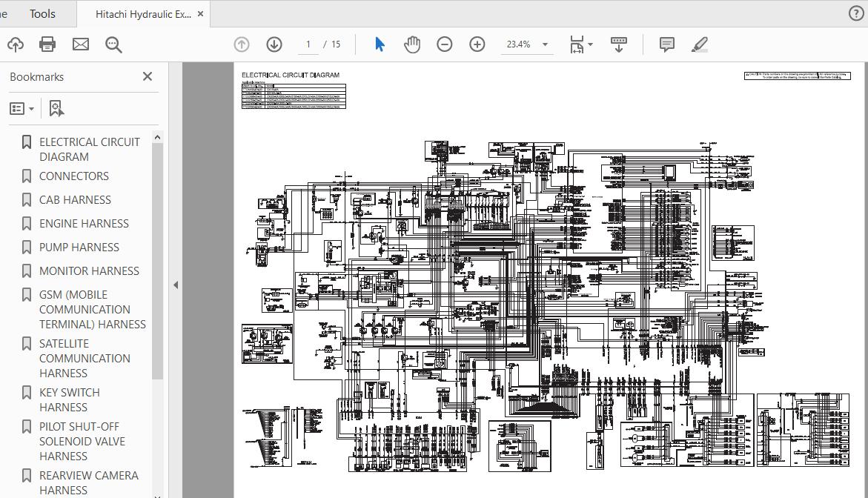Zoom out using the minus icon

click(444, 44)
